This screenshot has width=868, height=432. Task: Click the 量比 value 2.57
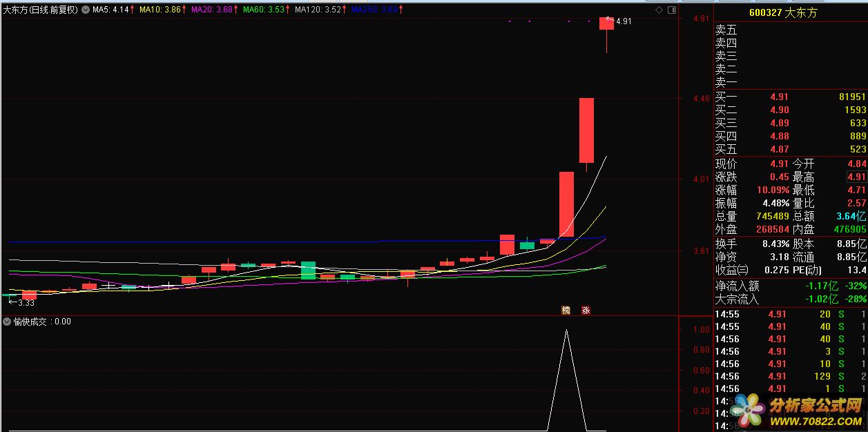[x=856, y=204]
